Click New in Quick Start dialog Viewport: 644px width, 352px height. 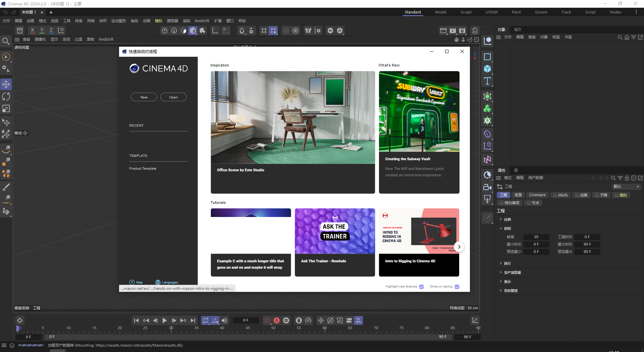point(144,97)
